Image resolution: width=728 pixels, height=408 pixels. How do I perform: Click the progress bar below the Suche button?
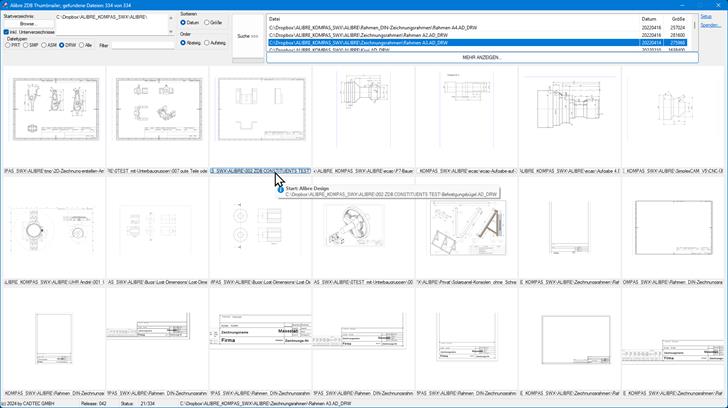pos(248,60)
